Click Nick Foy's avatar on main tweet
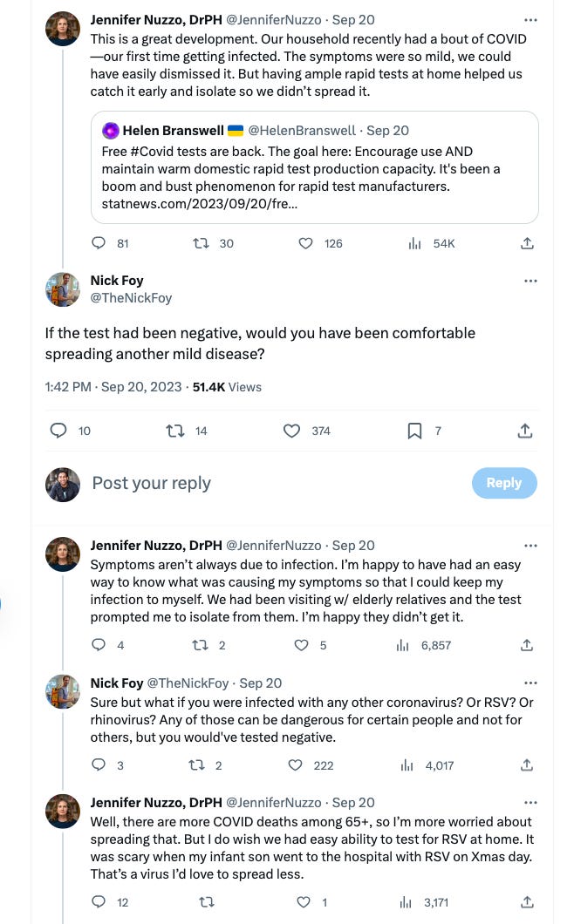The width and height of the screenshot is (574, 924). click(63, 289)
